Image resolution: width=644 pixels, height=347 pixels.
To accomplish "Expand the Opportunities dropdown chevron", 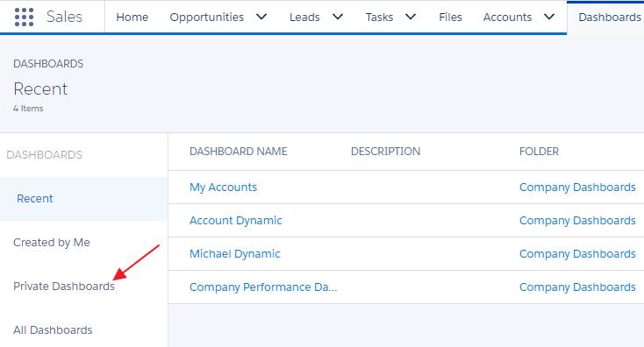I will 261,17.
